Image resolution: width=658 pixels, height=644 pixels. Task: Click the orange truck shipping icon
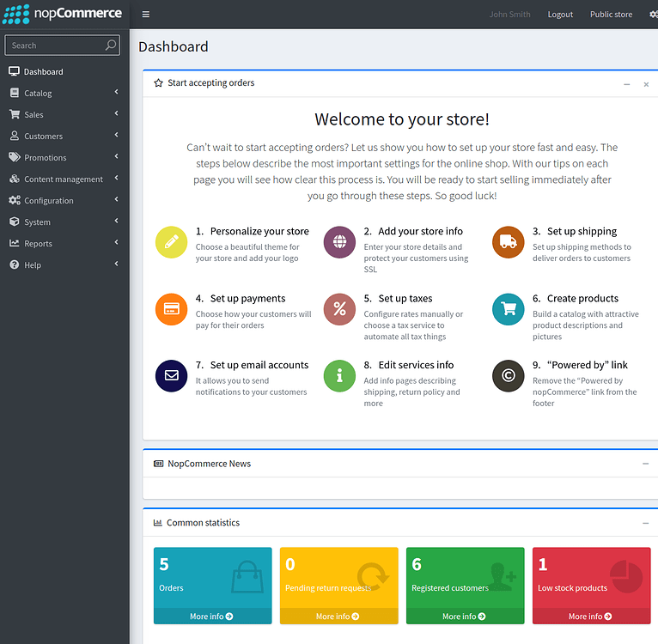(508, 242)
